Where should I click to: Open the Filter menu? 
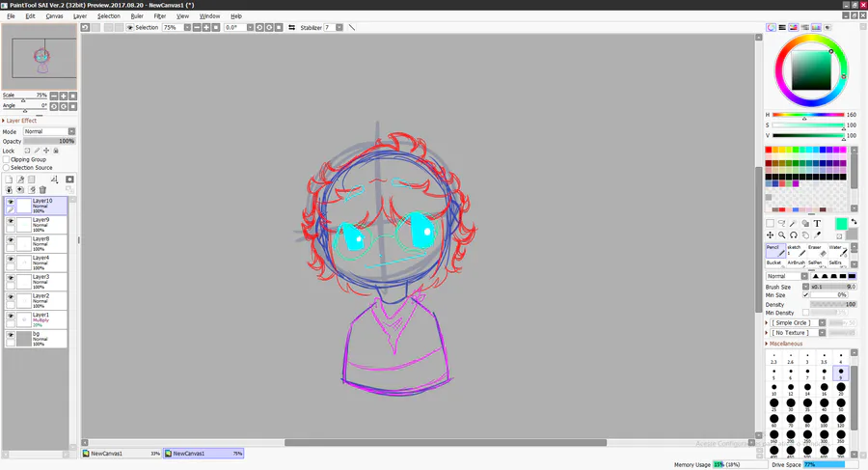(160, 16)
